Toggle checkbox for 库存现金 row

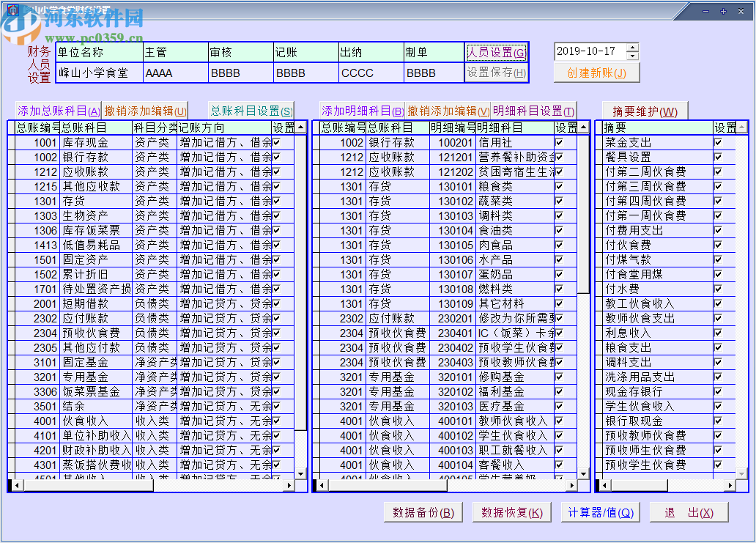pyautogui.click(x=277, y=142)
